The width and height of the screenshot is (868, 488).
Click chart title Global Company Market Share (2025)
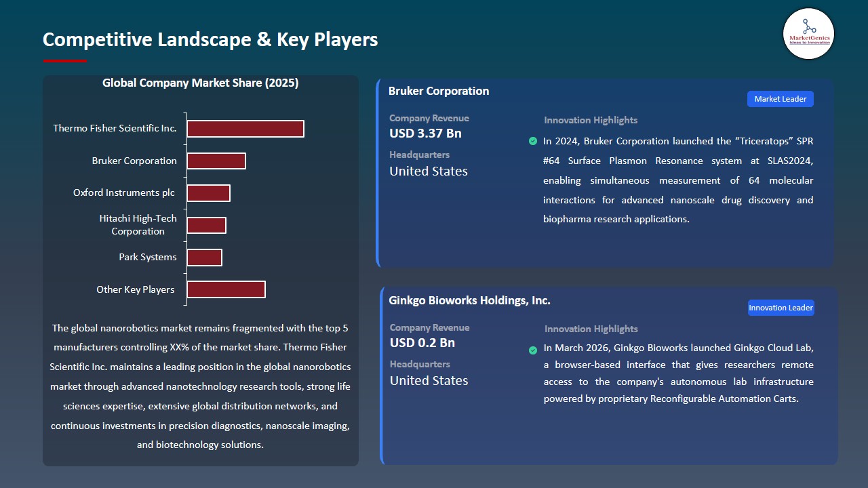(201, 83)
